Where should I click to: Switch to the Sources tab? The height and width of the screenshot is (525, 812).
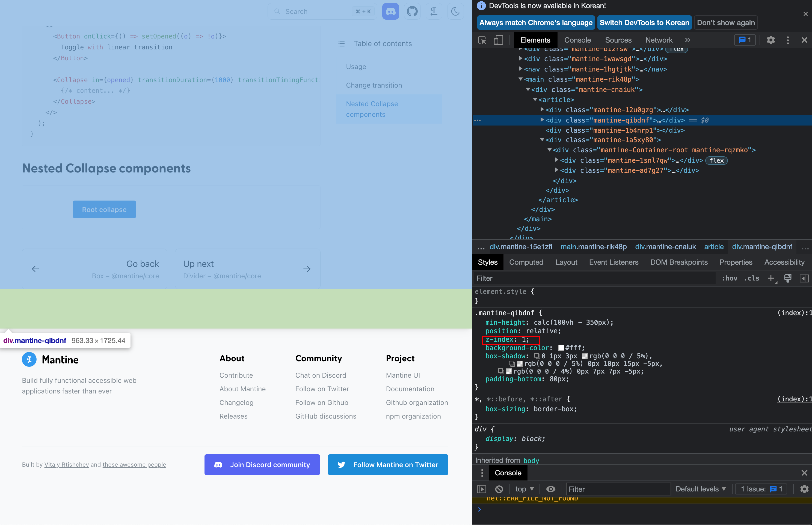pos(618,40)
